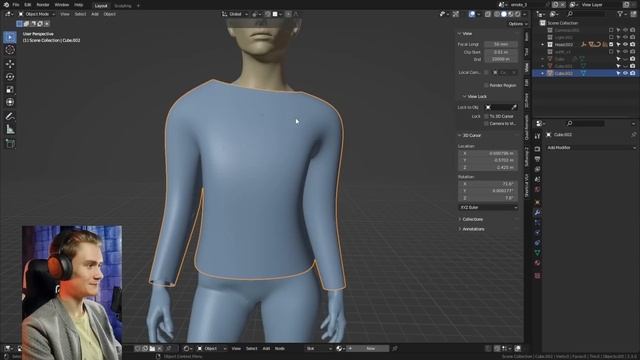Enable the Render Region checkbox
The width and height of the screenshot is (640, 360).
pos(486,85)
